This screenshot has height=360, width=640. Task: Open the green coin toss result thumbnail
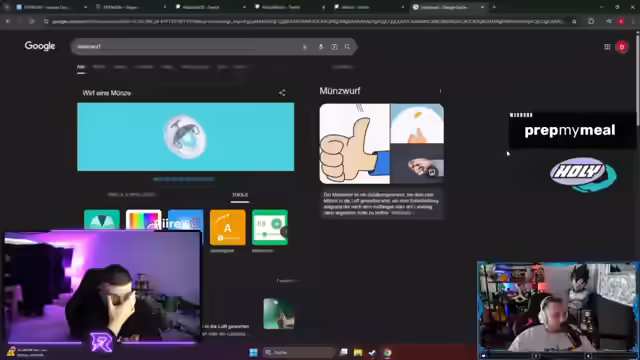tap(279, 313)
